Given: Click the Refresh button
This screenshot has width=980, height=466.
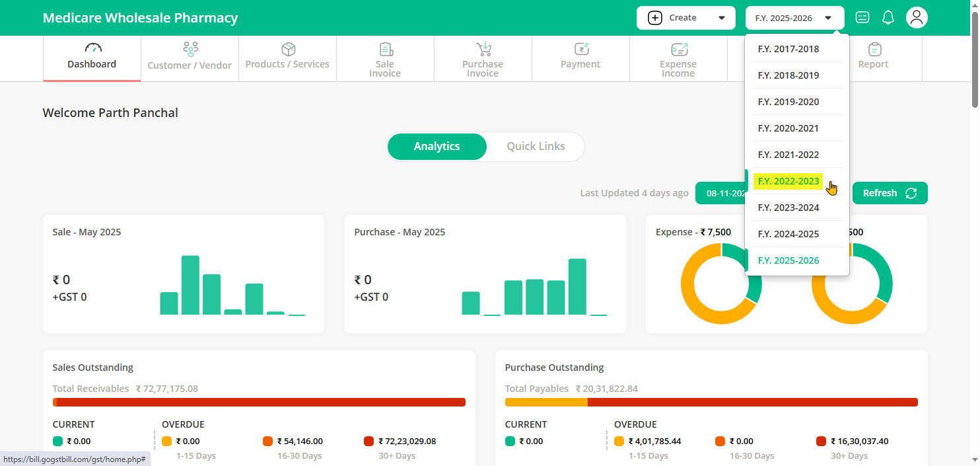Looking at the screenshot, I should point(890,193).
